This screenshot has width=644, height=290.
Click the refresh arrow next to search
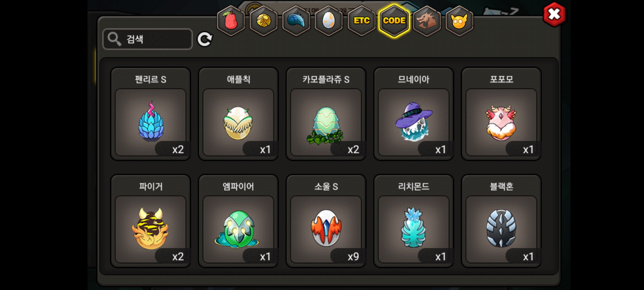click(x=205, y=39)
